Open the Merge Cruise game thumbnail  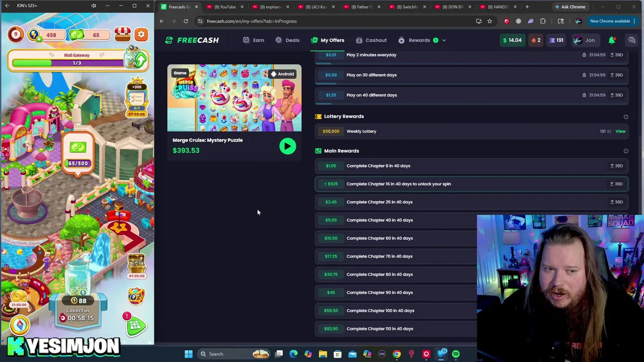[234, 98]
